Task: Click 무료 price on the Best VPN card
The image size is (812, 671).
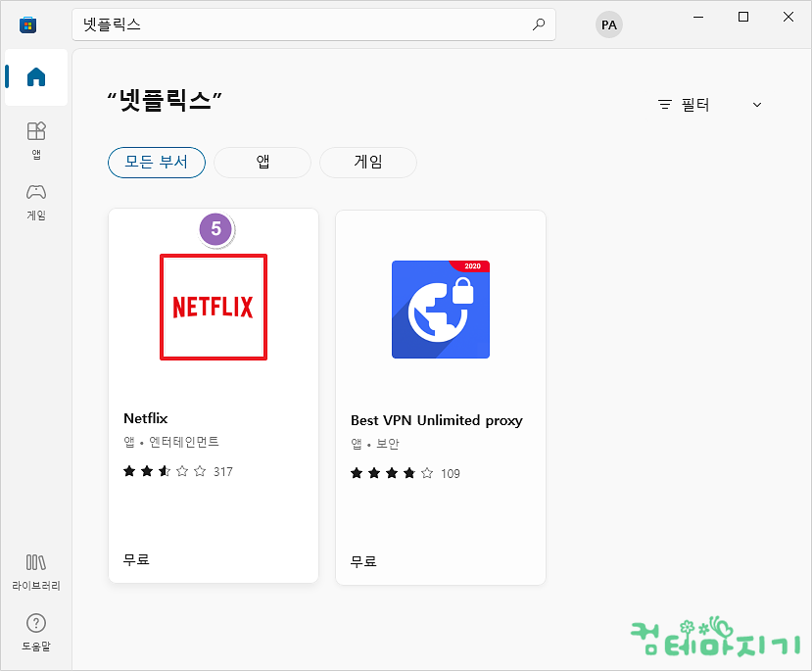Action: coord(363,561)
